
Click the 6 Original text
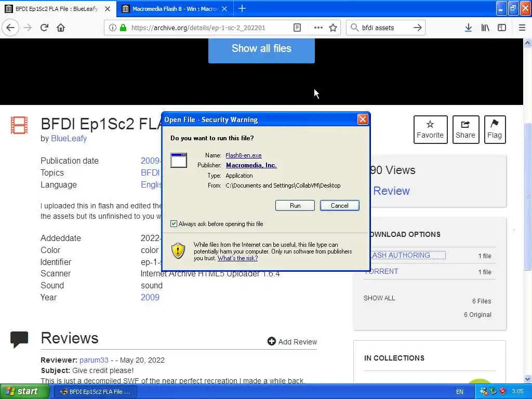click(x=477, y=315)
